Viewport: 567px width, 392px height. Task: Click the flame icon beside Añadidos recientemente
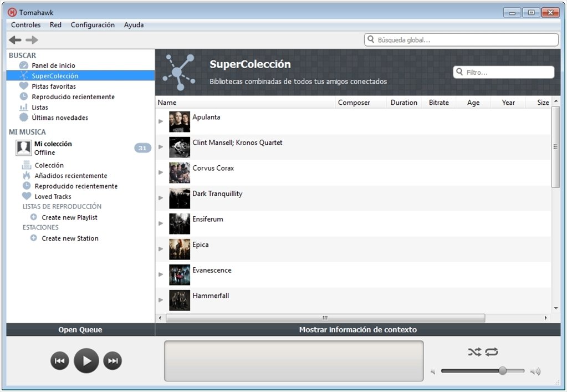(27, 176)
